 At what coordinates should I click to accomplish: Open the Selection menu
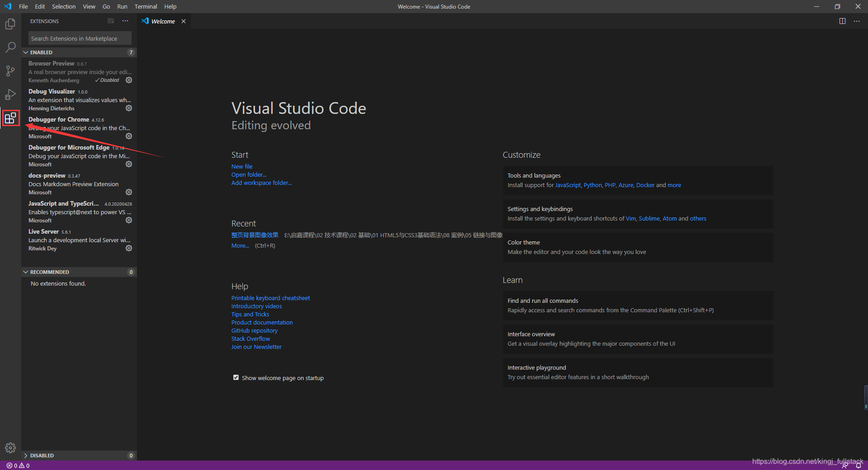(64, 6)
